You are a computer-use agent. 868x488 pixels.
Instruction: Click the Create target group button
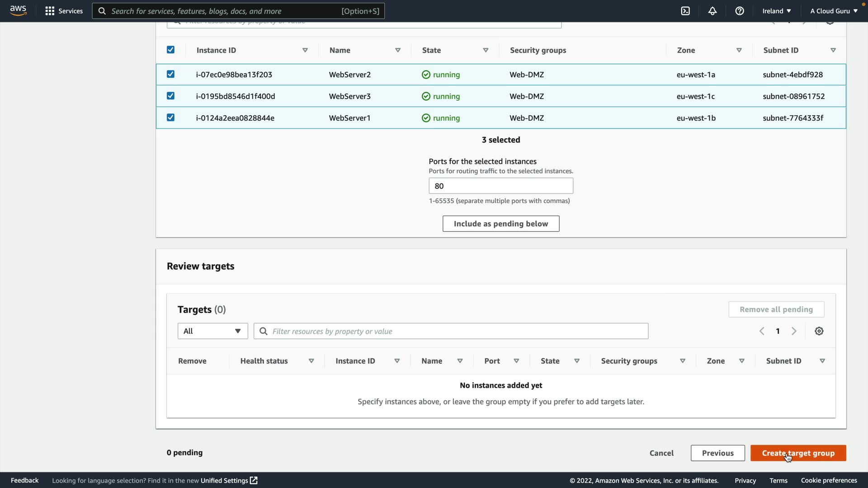(798, 453)
